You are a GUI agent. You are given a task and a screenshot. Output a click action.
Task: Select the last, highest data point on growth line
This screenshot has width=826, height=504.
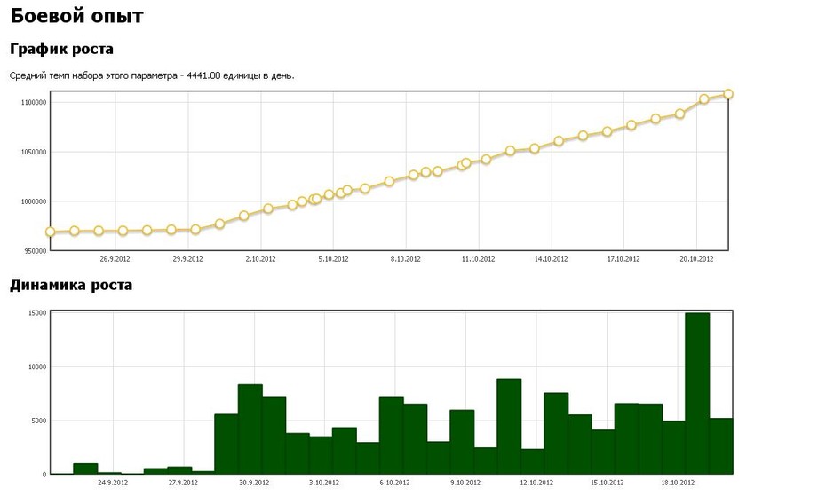point(728,94)
